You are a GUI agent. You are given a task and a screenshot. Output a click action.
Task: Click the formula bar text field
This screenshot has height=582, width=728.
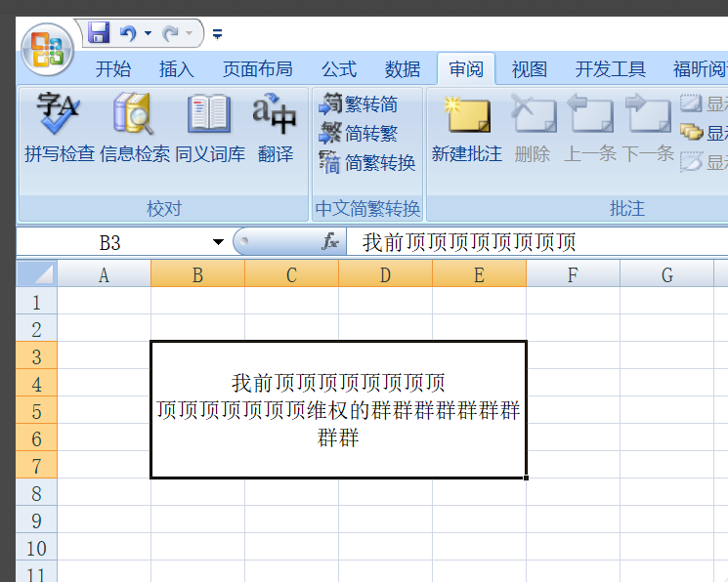click(x=536, y=242)
